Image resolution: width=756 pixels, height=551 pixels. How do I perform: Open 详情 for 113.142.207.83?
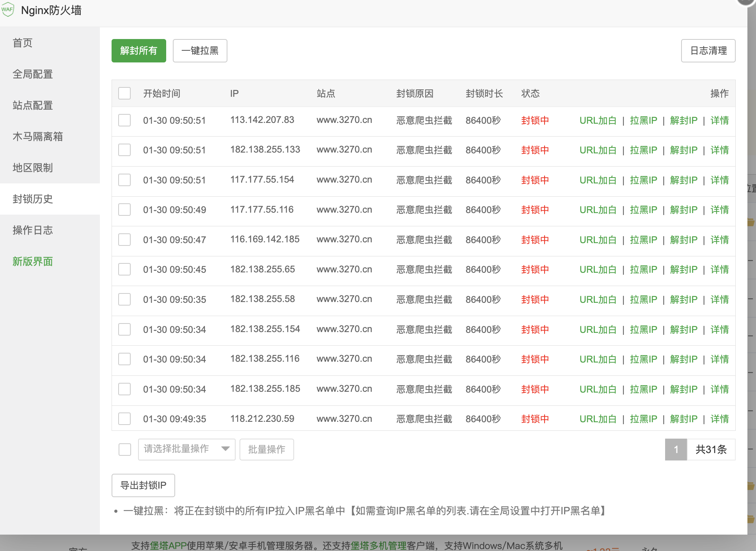720,120
